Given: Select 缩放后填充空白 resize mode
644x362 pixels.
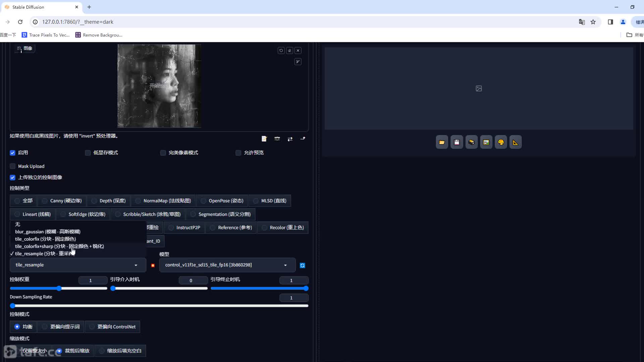Looking at the screenshot, I should (120, 351).
